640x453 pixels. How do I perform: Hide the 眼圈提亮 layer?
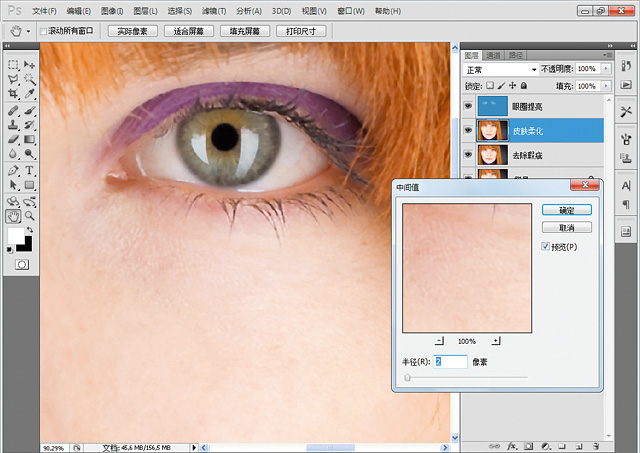[x=468, y=106]
